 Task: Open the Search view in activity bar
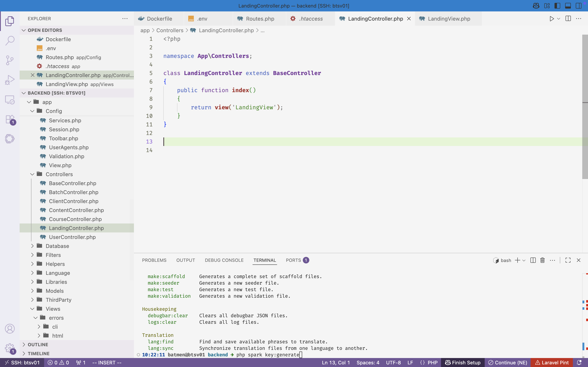[10, 41]
